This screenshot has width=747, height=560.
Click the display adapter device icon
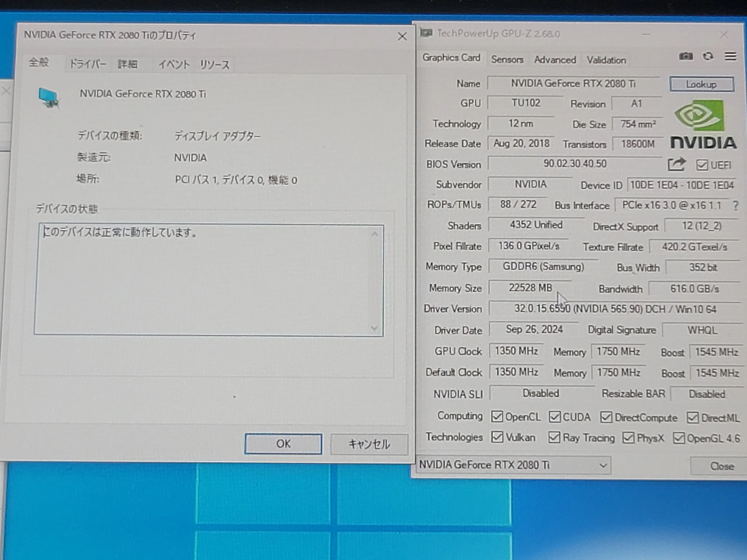coord(49,98)
